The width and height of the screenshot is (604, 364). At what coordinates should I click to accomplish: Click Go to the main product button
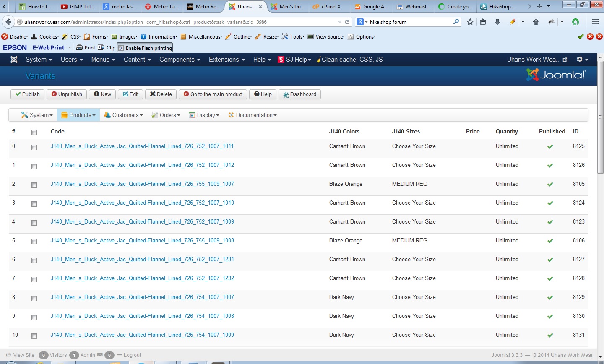coord(213,94)
